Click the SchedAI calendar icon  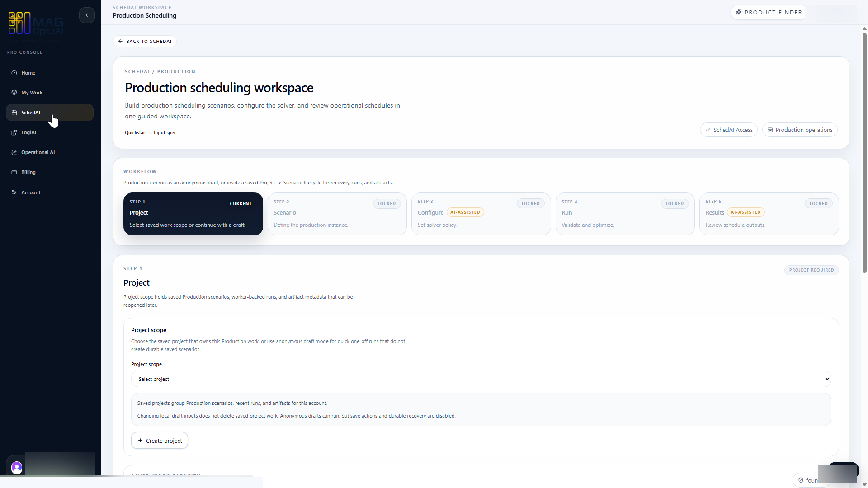14,113
